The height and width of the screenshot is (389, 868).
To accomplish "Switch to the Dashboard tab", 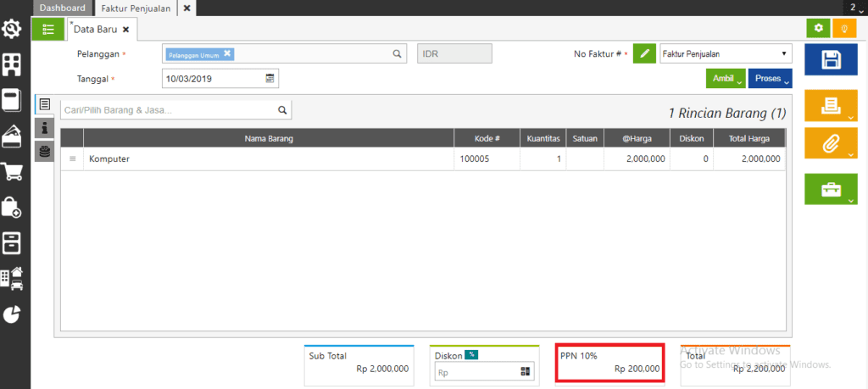I will coord(62,8).
